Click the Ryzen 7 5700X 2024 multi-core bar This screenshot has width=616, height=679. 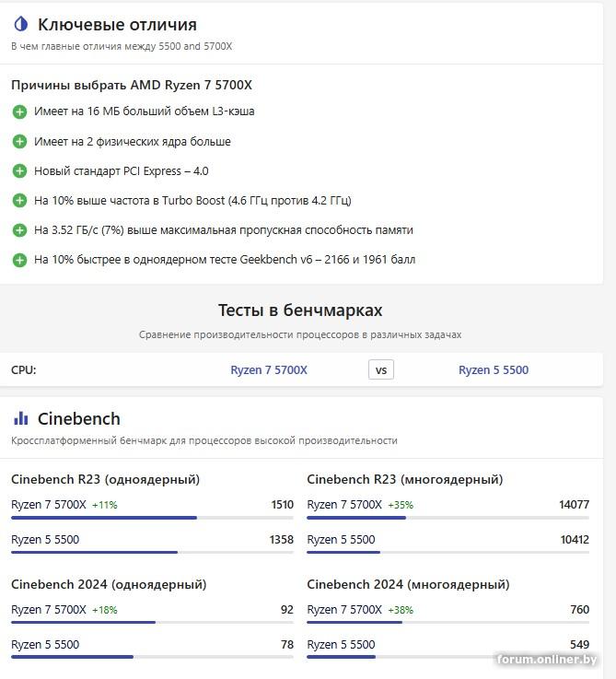pyautogui.click(x=354, y=622)
